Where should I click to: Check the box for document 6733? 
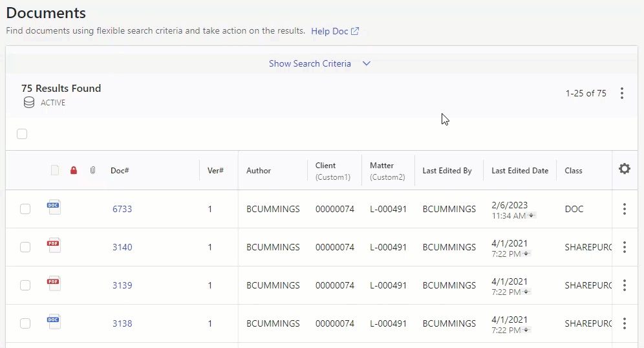pyautogui.click(x=25, y=209)
